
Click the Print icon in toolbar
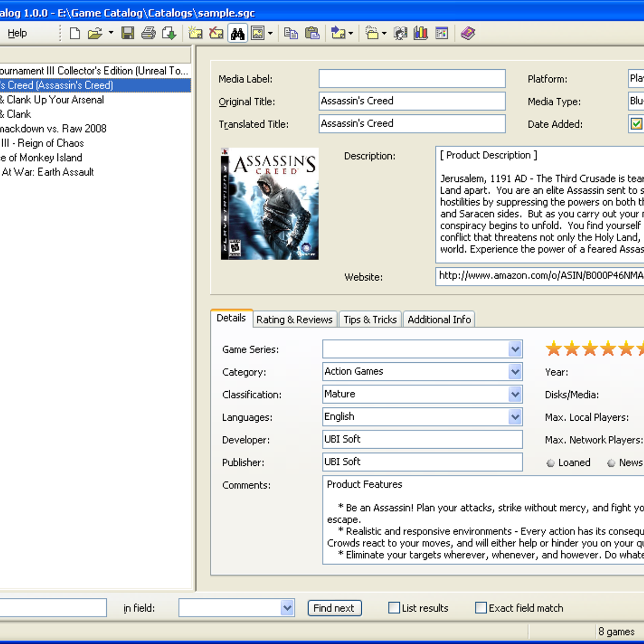[x=148, y=33]
